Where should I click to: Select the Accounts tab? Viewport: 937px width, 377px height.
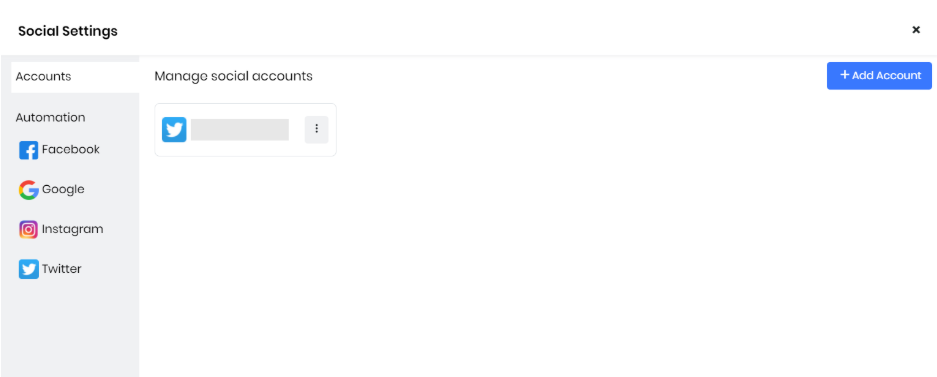75,77
